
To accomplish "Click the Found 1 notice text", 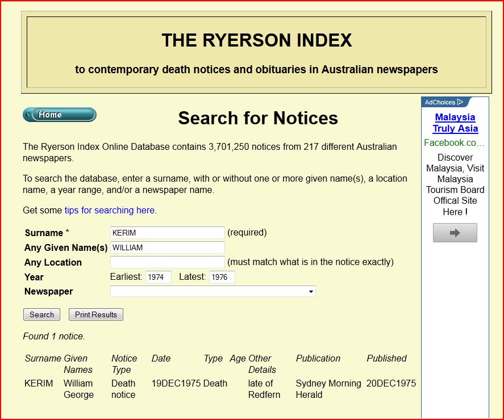I will click(53, 336).
